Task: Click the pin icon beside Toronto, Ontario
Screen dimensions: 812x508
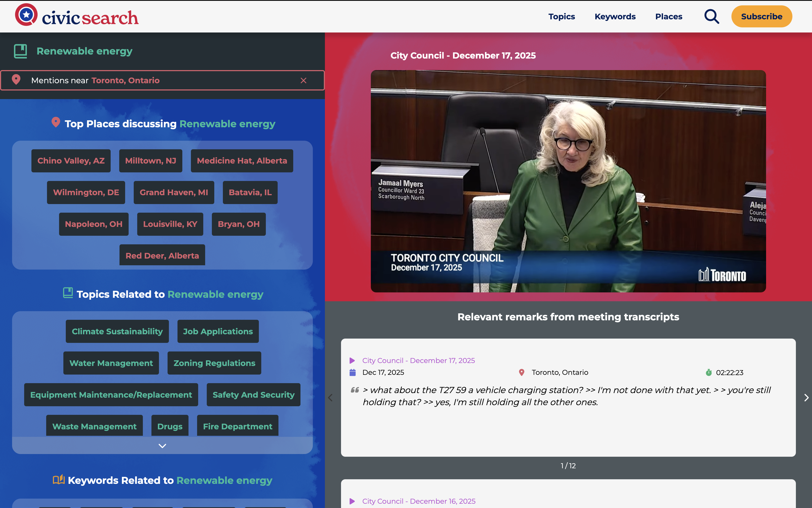Action: point(521,372)
